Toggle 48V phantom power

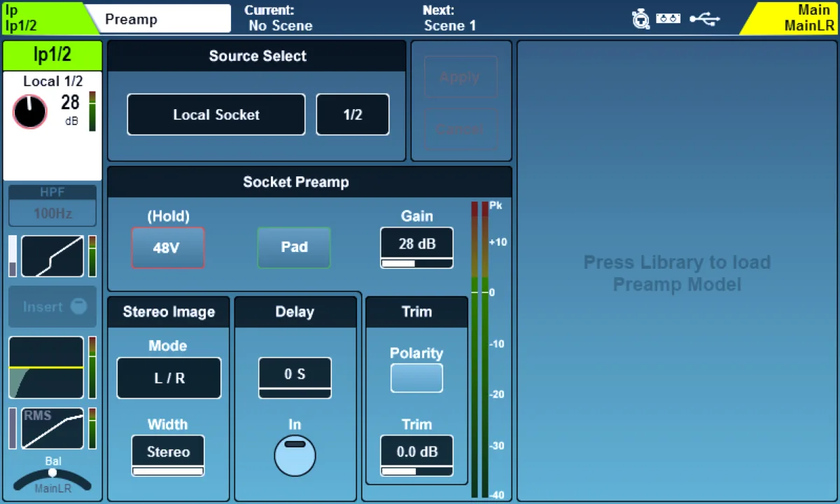click(168, 248)
